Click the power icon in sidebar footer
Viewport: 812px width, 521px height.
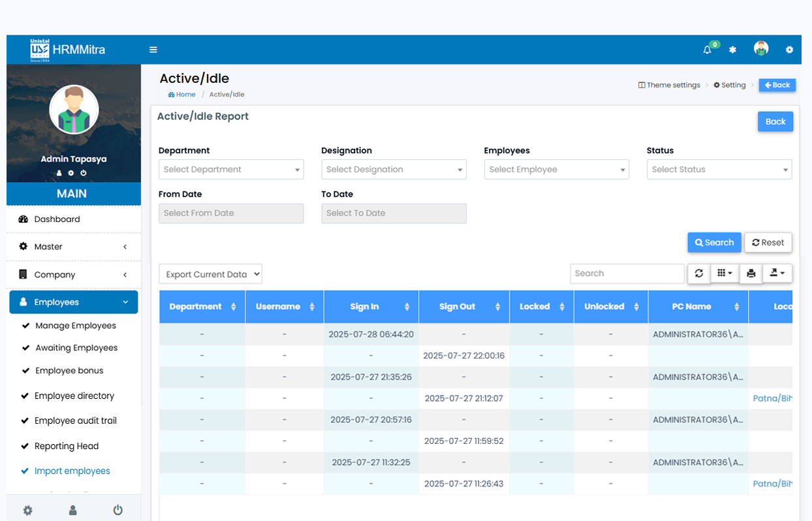click(x=117, y=510)
